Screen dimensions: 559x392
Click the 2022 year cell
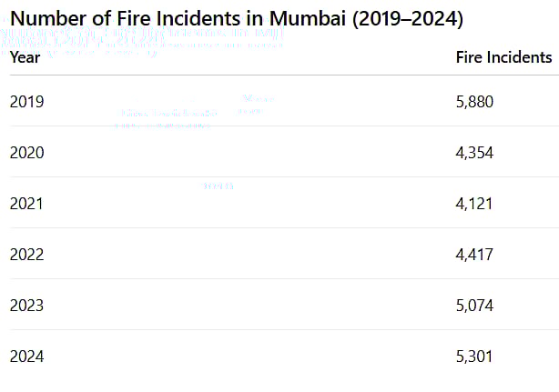pos(26,255)
